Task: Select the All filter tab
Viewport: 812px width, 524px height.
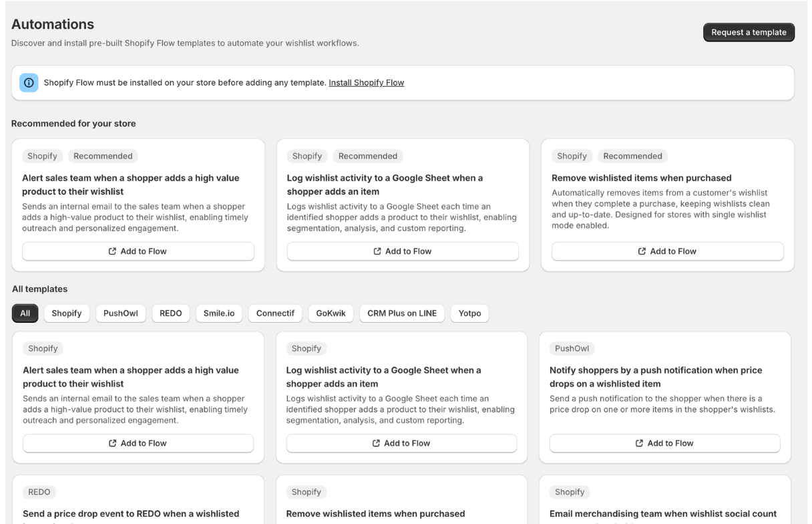Action: pyautogui.click(x=25, y=313)
